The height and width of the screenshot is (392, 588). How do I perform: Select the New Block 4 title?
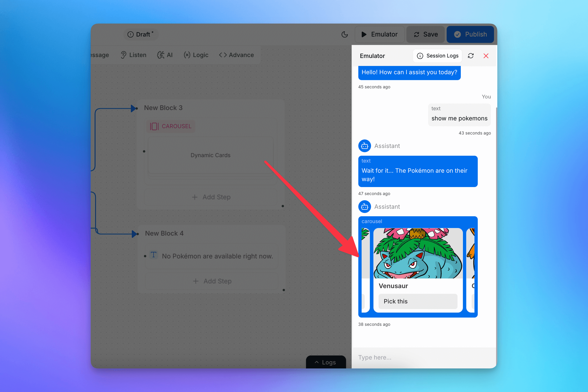coord(164,233)
